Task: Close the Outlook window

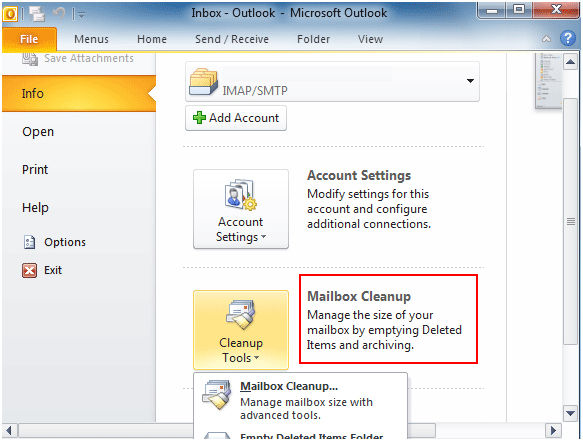Action: click(x=556, y=10)
